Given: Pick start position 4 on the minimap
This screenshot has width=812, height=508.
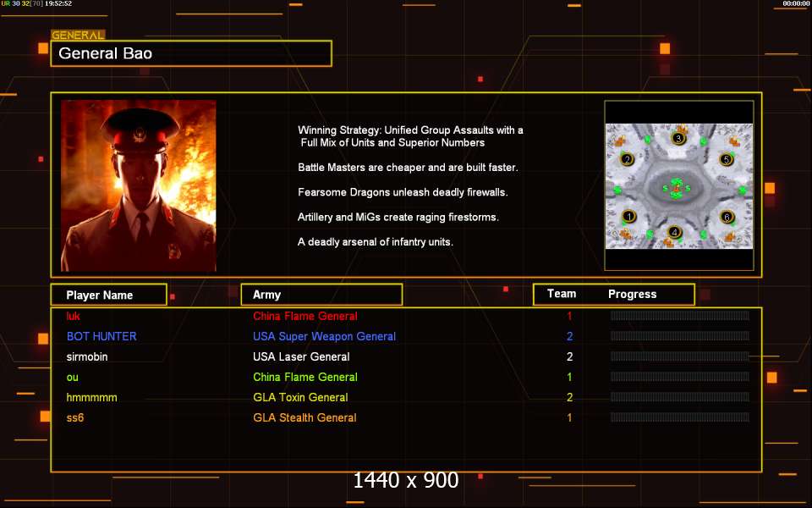Looking at the screenshot, I should (x=674, y=232).
